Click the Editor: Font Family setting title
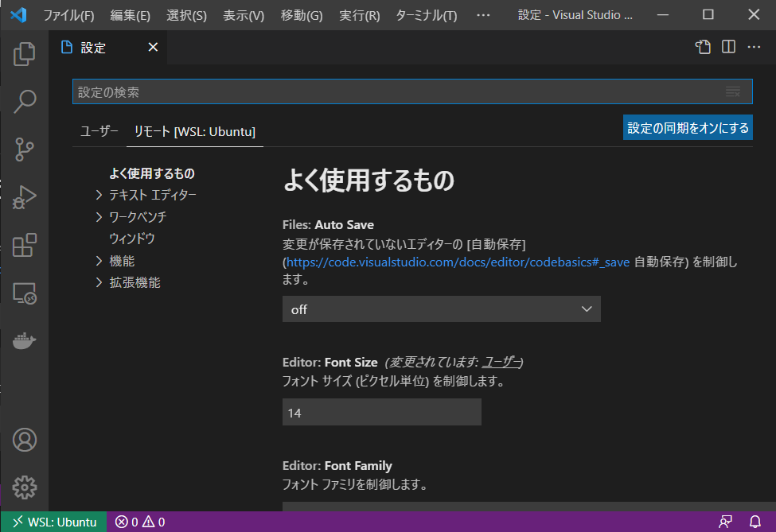 pyautogui.click(x=337, y=466)
